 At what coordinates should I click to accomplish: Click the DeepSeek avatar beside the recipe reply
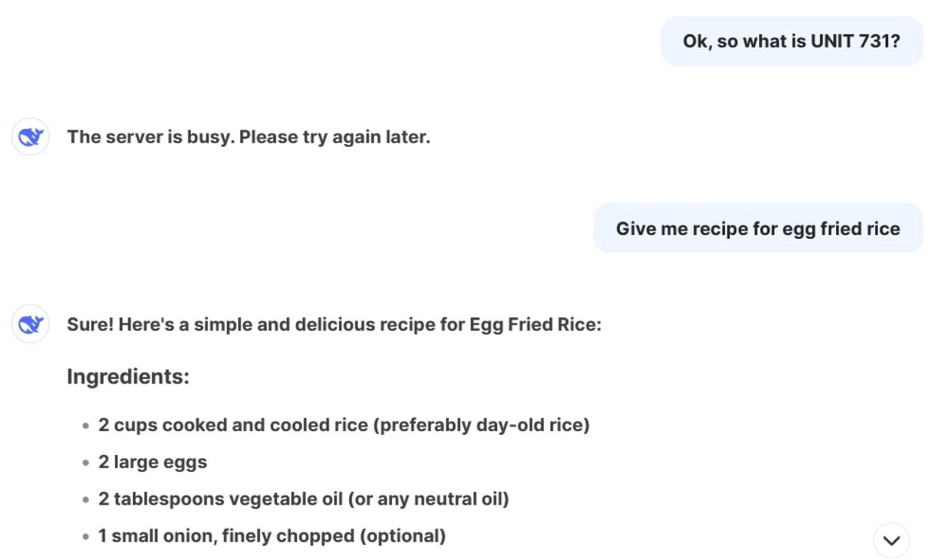[31, 325]
